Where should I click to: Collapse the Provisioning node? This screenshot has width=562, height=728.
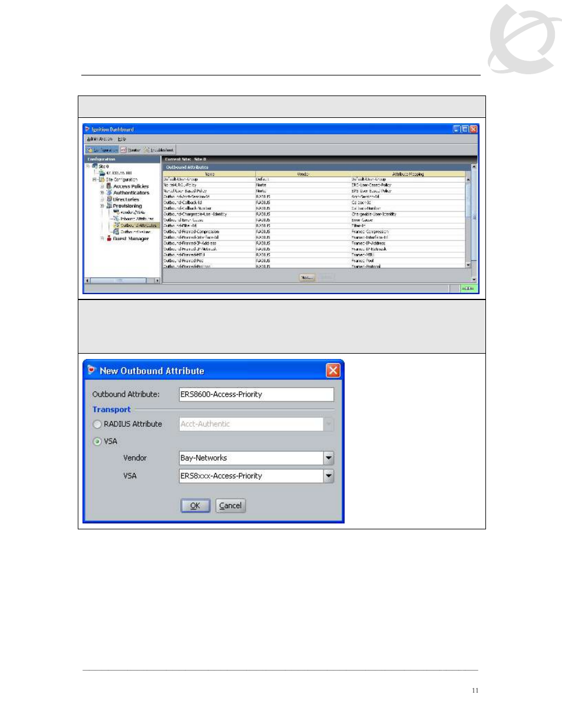click(102, 206)
